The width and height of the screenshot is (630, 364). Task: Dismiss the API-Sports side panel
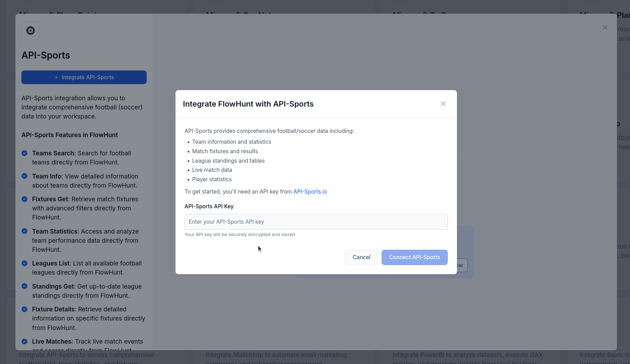[605, 27]
